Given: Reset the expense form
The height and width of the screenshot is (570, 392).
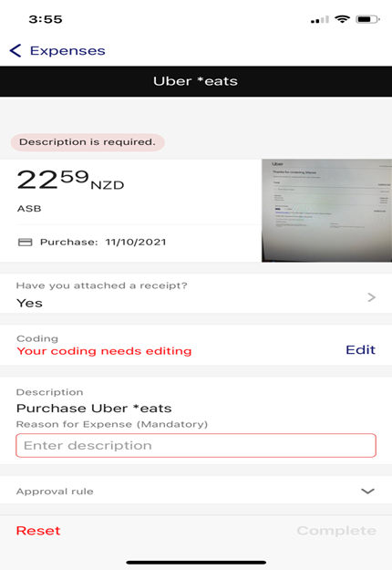Looking at the screenshot, I should pyautogui.click(x=38, y=531).
